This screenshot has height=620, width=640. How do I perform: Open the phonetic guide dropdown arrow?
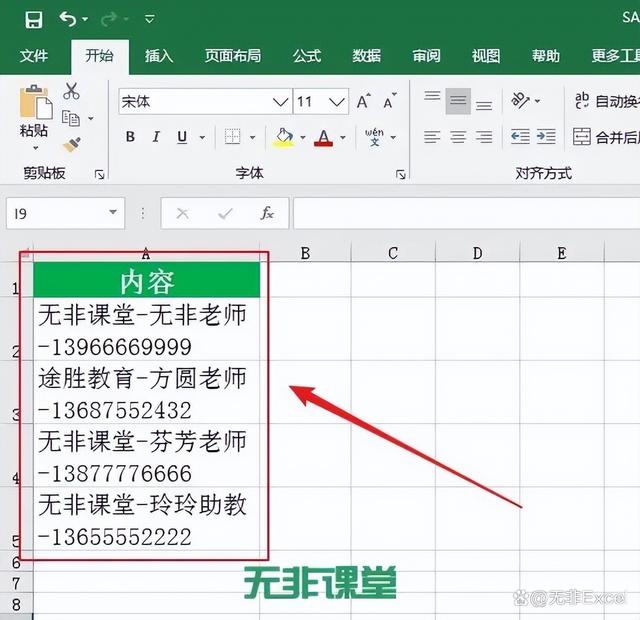pos(393,138)
